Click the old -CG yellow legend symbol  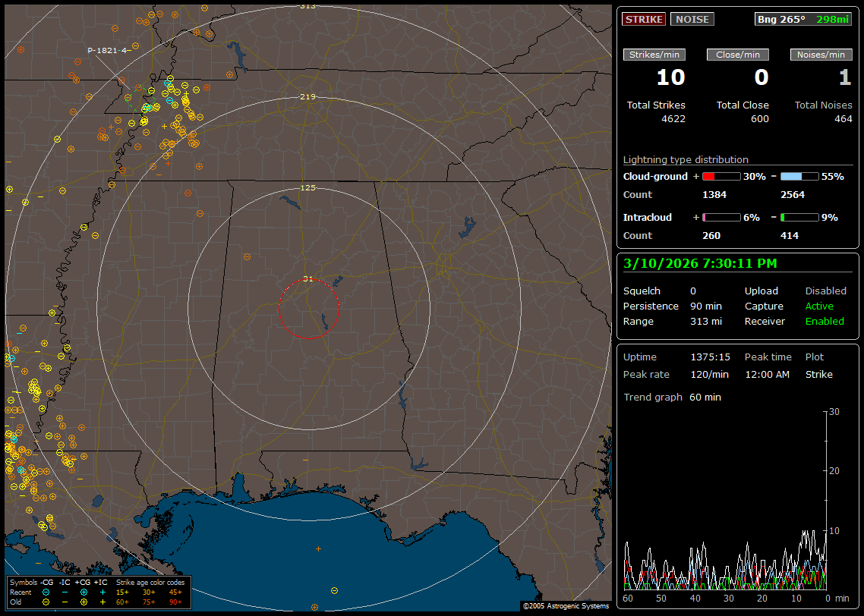(46, 602)
